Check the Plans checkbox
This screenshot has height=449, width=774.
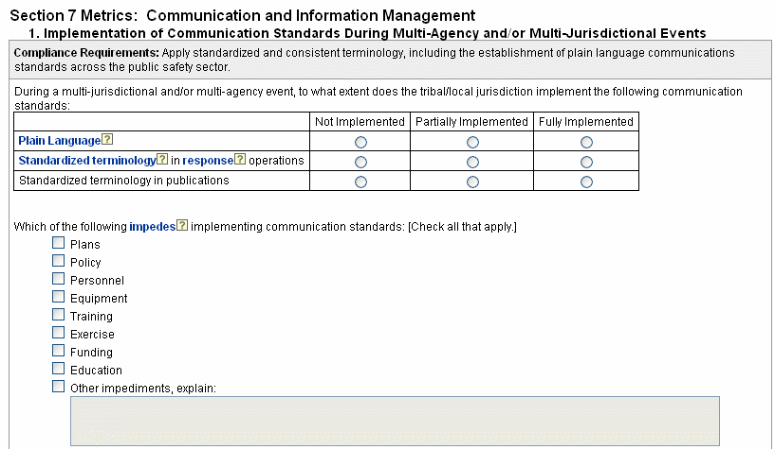(58, 244)
